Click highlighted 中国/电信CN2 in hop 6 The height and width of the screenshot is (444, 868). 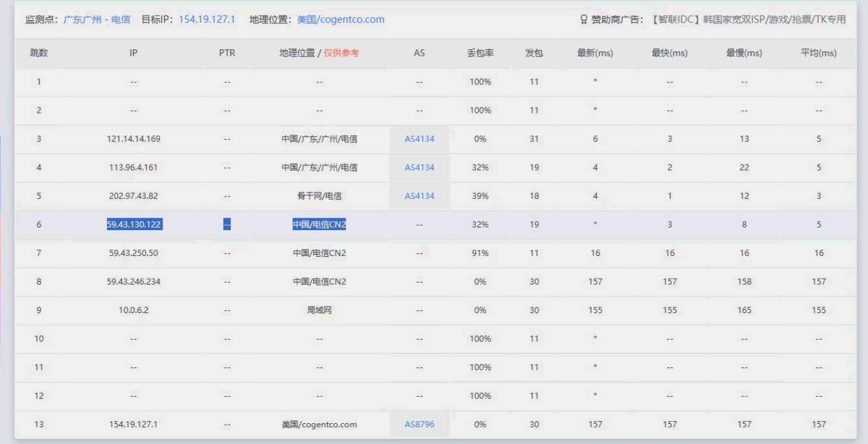(x=319, y=224)
